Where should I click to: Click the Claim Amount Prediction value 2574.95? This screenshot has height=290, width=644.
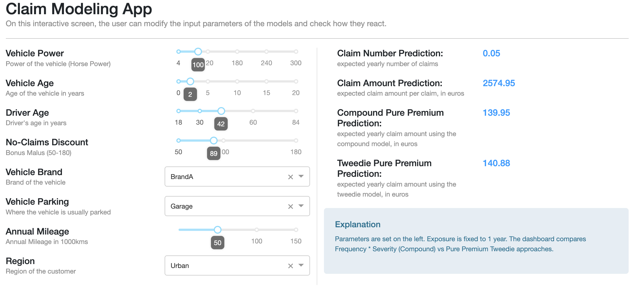[x=499, y=83]
